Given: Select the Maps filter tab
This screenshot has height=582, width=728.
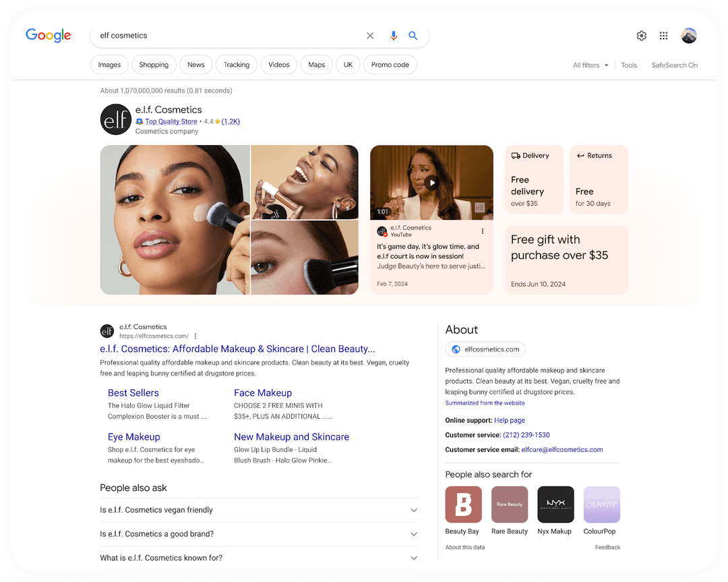Looking at the screenshot, I should point(316,65).
